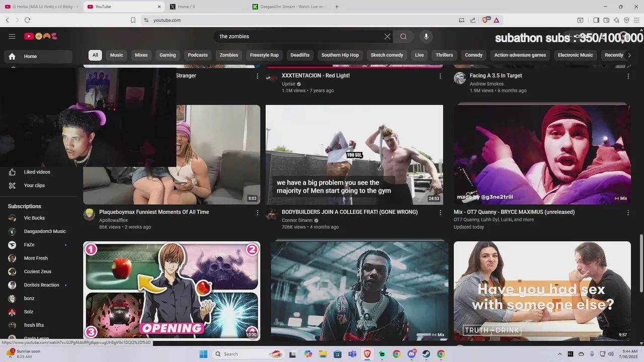The width and height of the screenshot is (644, 362).
Task: Open the Andrew Smokes channel link
Action: point(487,84)
